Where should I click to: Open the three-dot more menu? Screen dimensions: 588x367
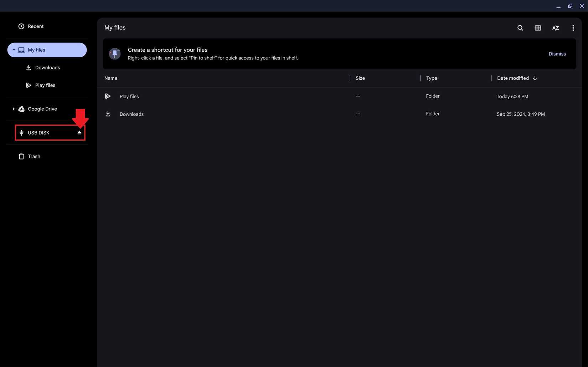[573, 28]
